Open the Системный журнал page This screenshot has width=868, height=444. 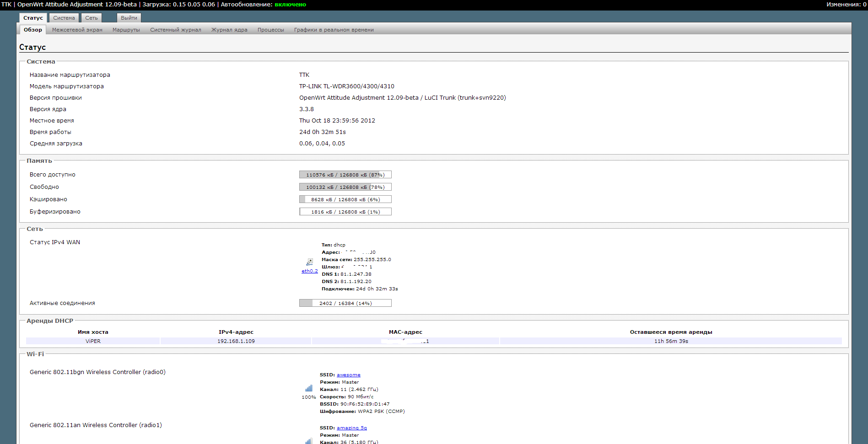pos(176,30)
